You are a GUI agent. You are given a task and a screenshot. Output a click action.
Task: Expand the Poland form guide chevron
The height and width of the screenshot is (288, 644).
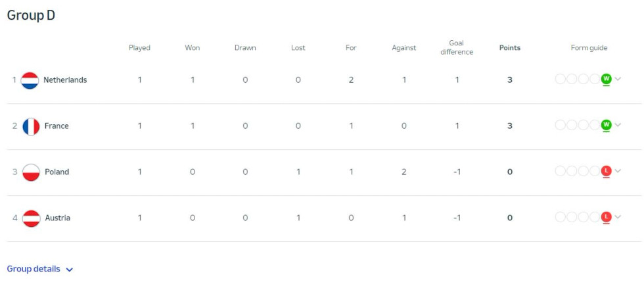(618, 171)
